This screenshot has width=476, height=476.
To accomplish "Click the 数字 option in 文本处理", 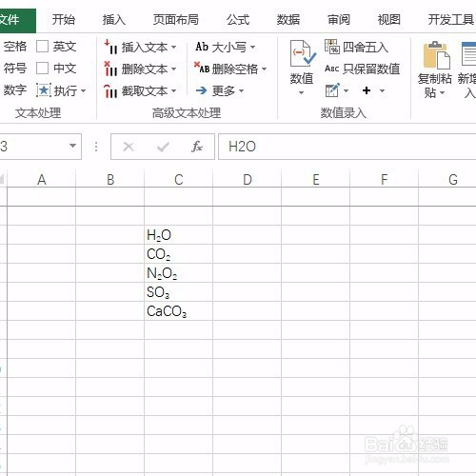I will 15,90.
